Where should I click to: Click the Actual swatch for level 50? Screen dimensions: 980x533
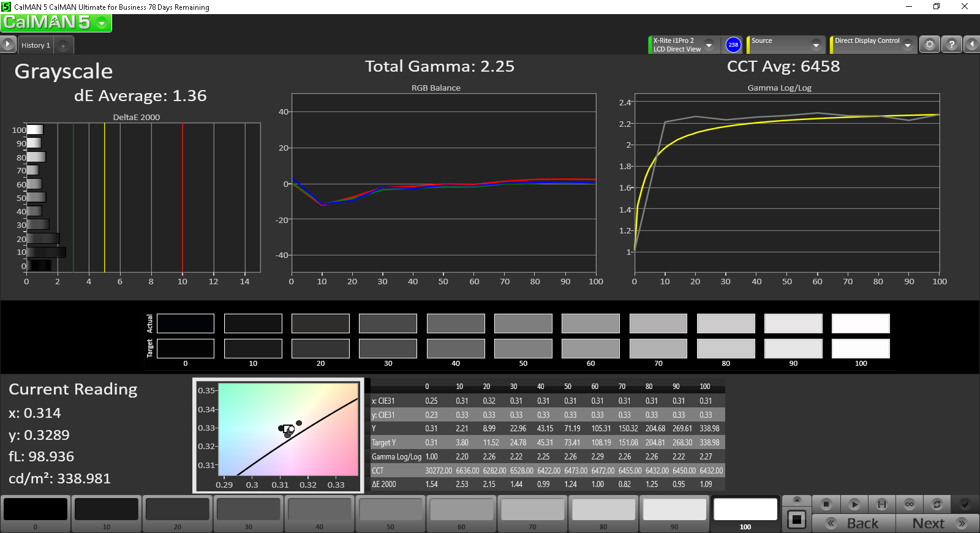coord(523,323)
